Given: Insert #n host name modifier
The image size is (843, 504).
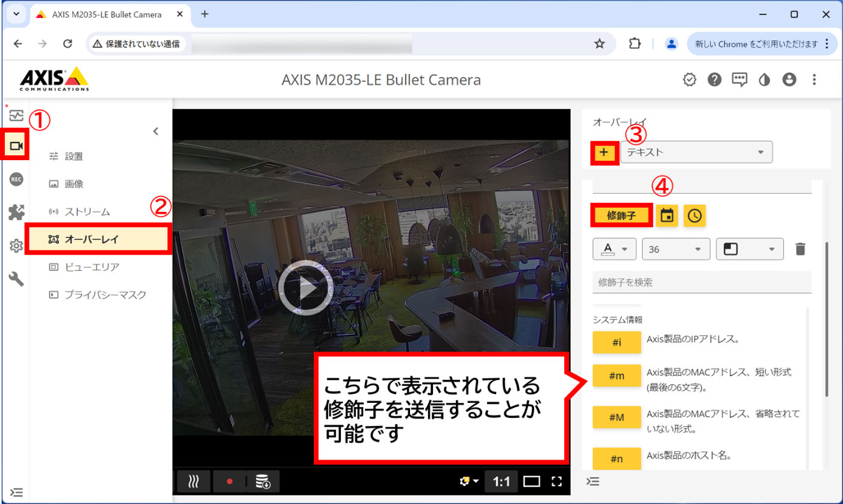Looking at the screenshot, I should pyautogui.click(x=617, y=459).
